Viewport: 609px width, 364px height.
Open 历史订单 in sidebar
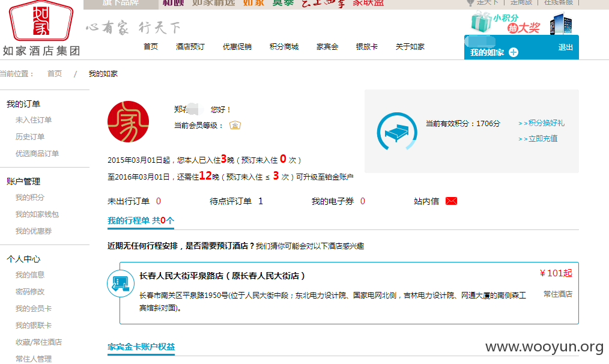tap(30, 137)
